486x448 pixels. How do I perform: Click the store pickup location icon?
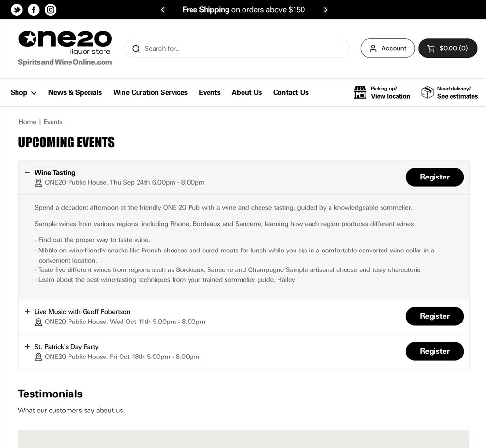(x=360, y=92)
